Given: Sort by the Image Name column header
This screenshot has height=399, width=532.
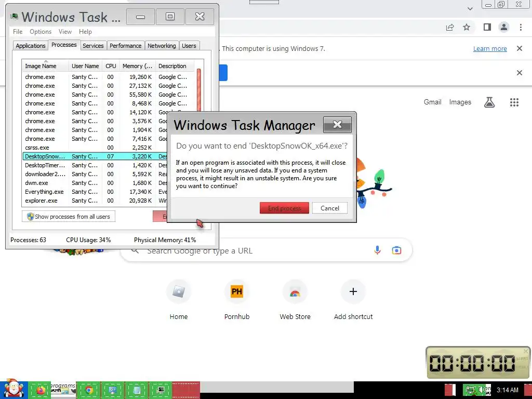Looking at the screenshot, I should (46, 66).
